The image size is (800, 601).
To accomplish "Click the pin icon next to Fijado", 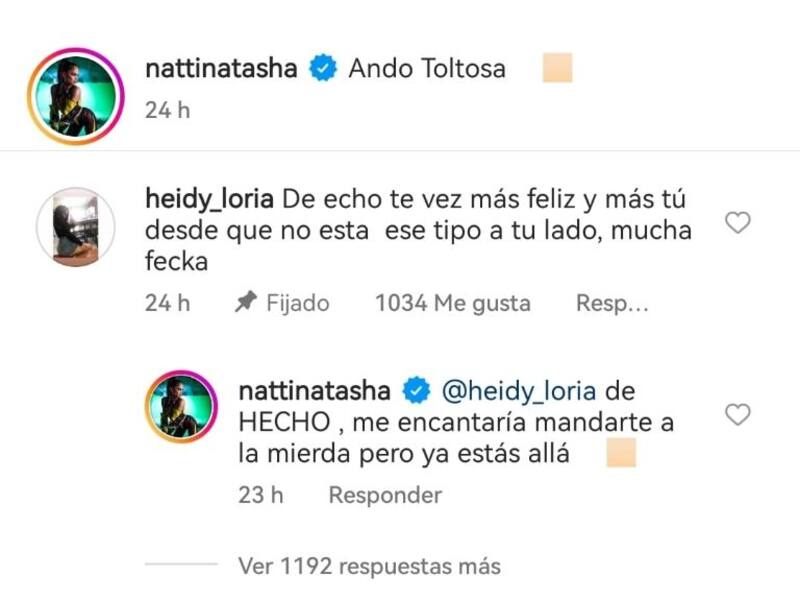I will (245, 303).
